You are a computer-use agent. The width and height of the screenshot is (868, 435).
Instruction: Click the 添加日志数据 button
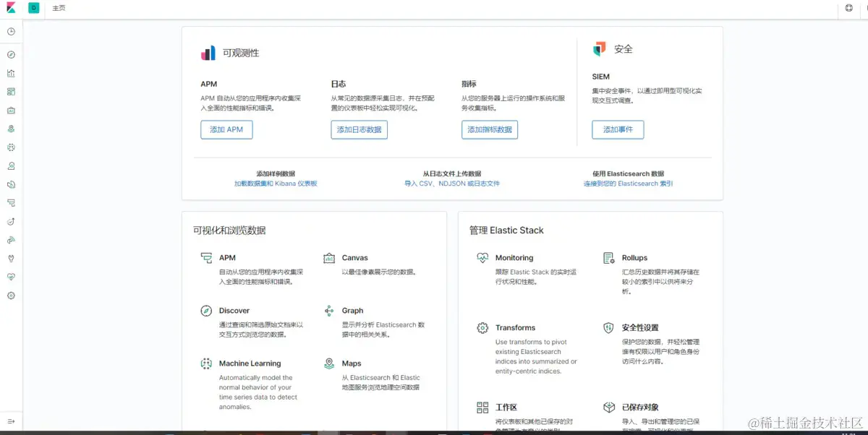pos(359,129)
